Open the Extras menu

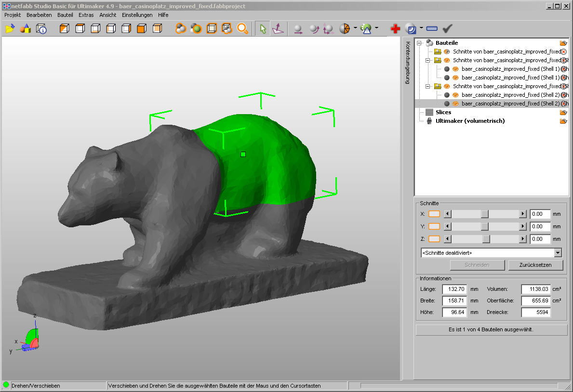pyautogui.click(x=86, y=15)
